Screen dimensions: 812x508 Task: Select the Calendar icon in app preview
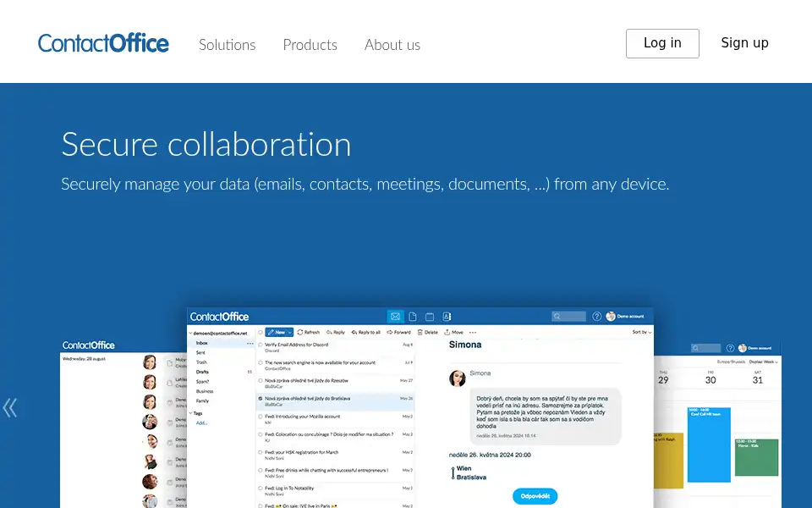point(430,316)
